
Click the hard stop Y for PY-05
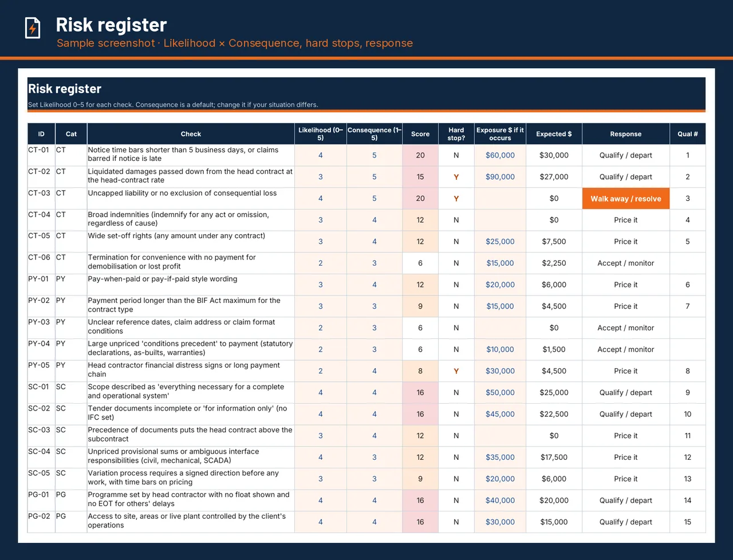[x=456, y=371]
